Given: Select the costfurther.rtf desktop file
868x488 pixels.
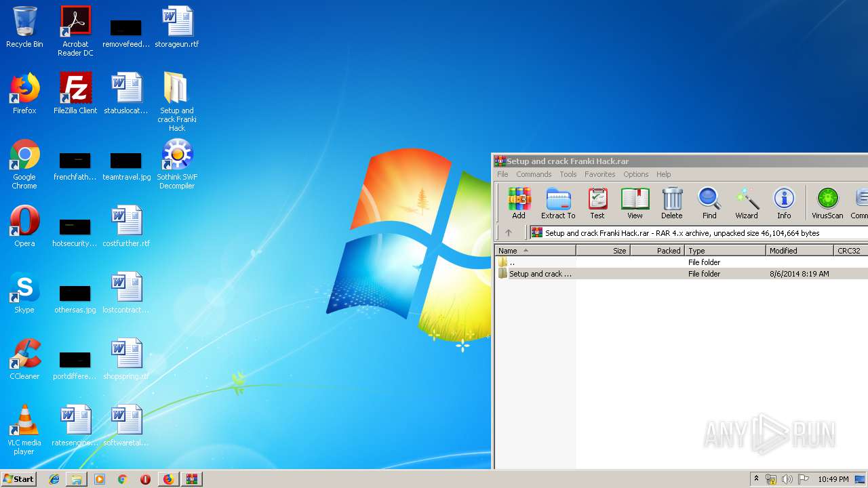Looking at the screenshot, I should click(126, 226).
